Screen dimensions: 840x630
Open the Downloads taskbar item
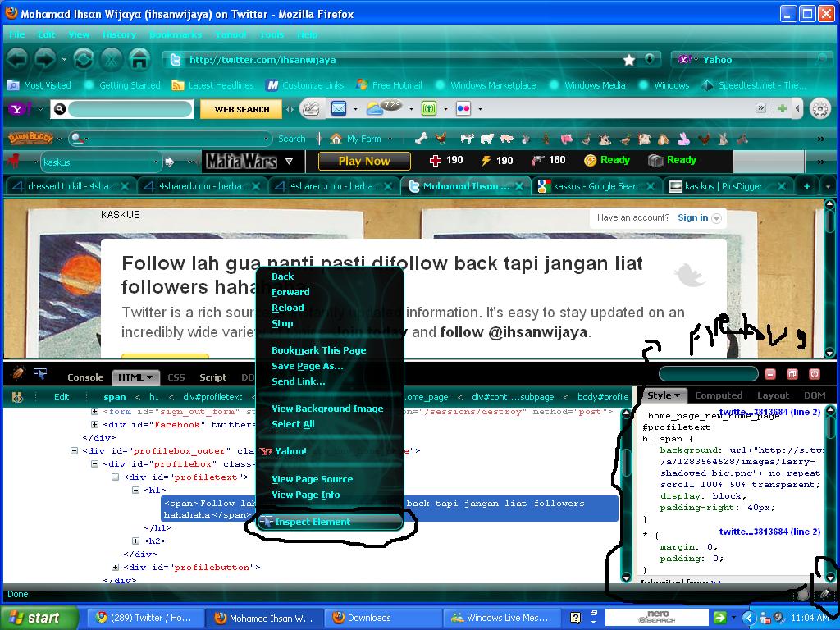[381, 618]
